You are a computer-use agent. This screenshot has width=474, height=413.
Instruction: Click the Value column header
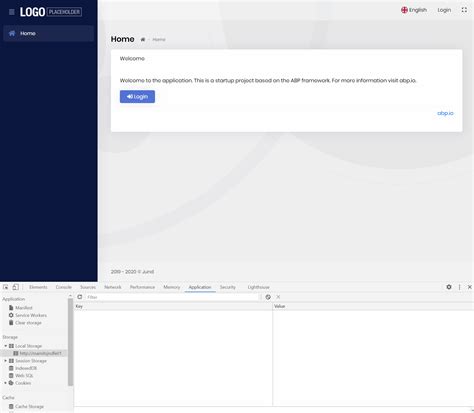pos(373,306)
